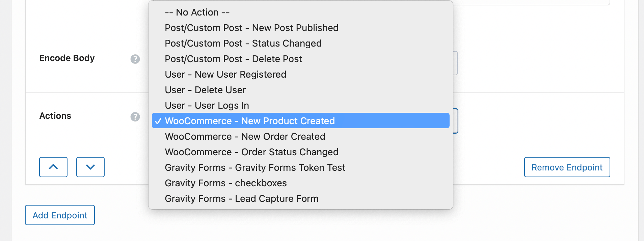Select User - User Logs In option
This screenshot has height=241, width=644.
[x=206, y=105]
